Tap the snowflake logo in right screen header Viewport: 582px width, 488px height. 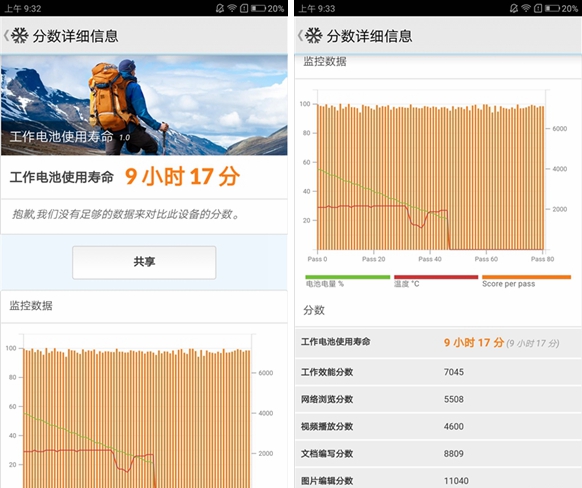[x=314, y=36]
